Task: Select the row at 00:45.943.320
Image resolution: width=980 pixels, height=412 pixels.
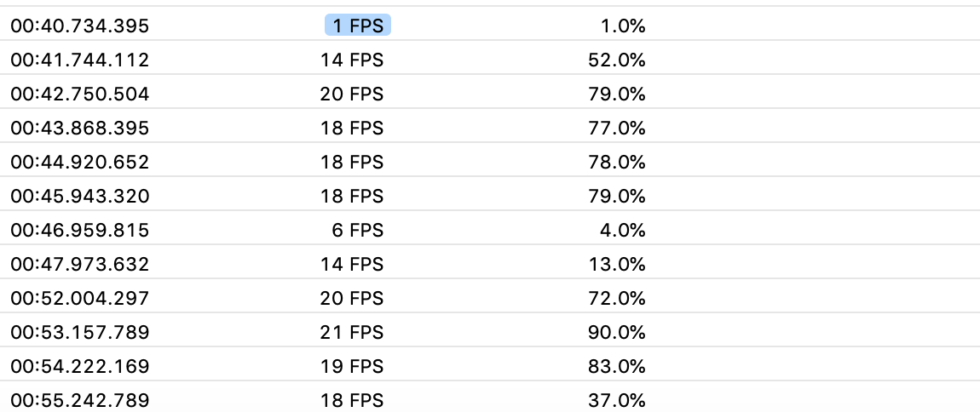Action: [490, 196]
